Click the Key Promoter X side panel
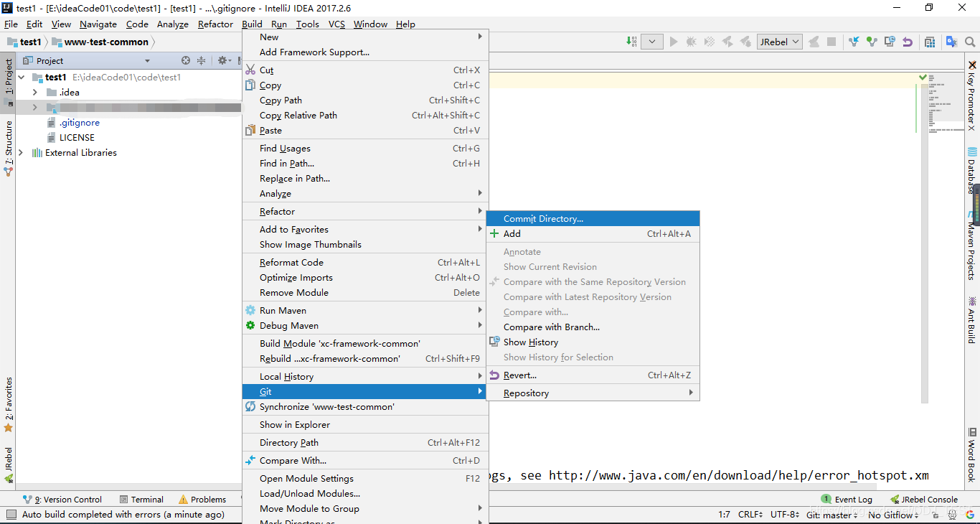This screenshot has width=980, height=524. tap(972, 96)
